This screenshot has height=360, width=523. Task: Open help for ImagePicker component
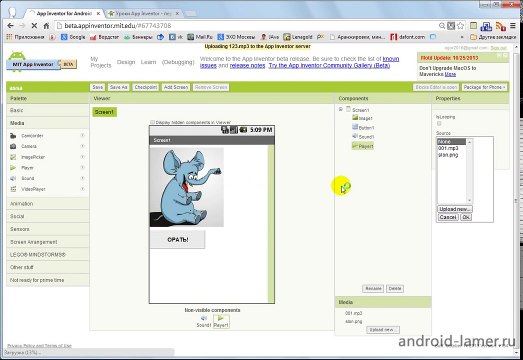click(x=82, y=157)
